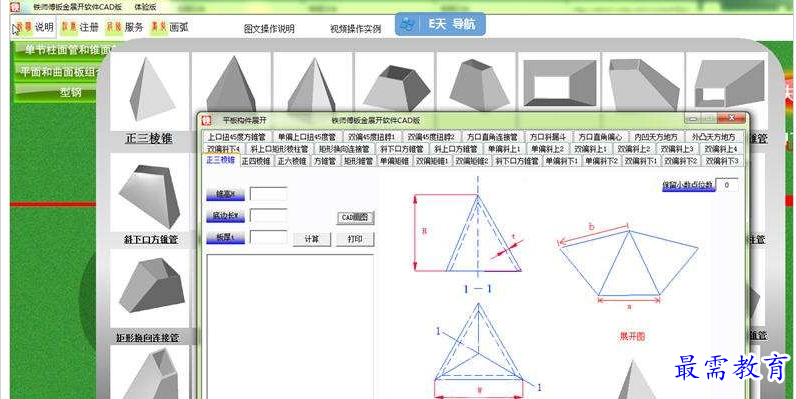This screenshot has height=399, width=796.
Task: Switch to the 双偏斜下2 tab
Action: pos(681,161)
